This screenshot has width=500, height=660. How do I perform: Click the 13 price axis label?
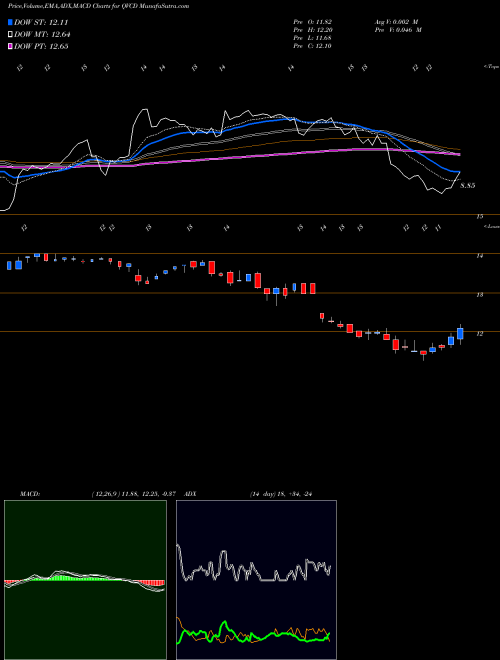tap(479, 295)
